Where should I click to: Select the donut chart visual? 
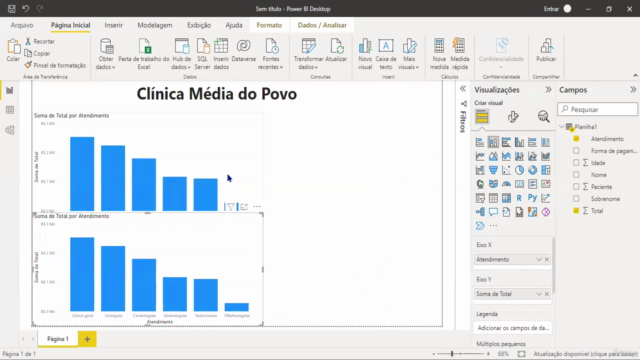pos(532,170)
